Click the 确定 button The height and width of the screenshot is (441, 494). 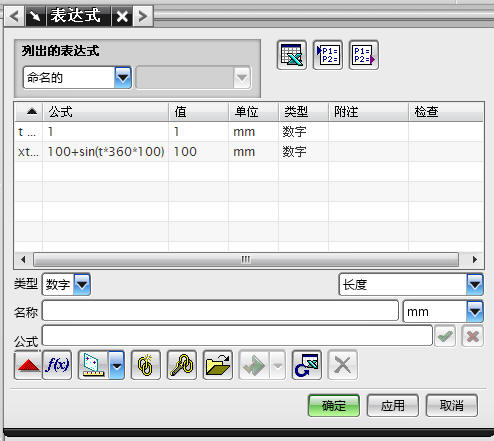click(x=334, y=406)
